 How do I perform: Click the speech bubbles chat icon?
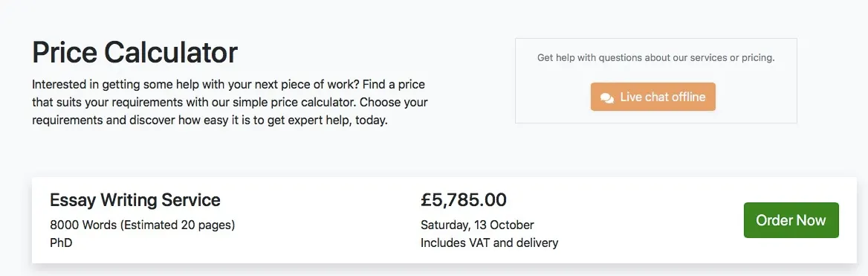point(606,97)
